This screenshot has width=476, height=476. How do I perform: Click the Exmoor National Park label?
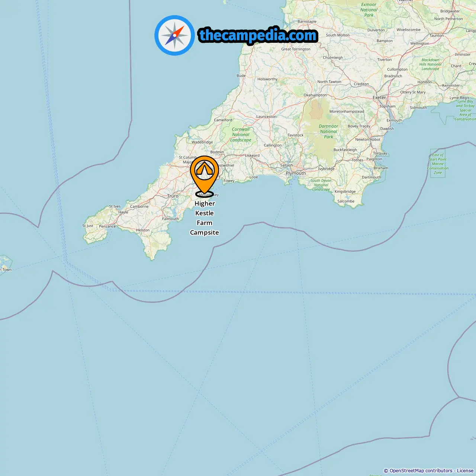[x=369, y=10]
